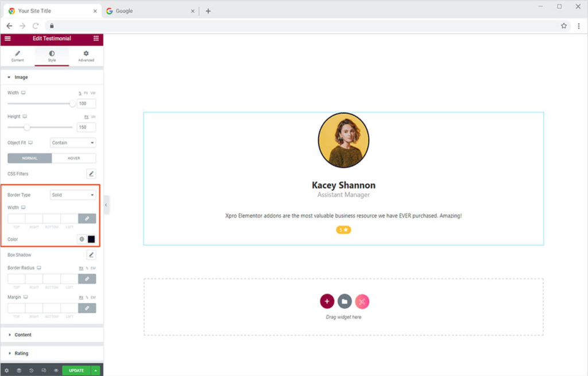
Task: Open the widgets grid panel
Action: click(95, 38)
